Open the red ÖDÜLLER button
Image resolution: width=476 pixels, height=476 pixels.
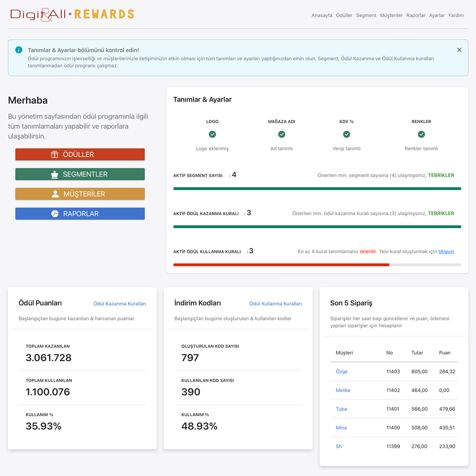tap(80, 155)
